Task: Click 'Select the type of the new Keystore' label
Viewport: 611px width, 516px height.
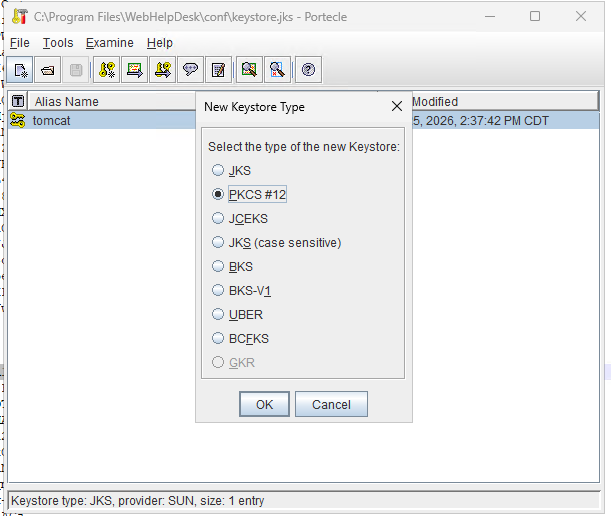Action: point(304,147)
